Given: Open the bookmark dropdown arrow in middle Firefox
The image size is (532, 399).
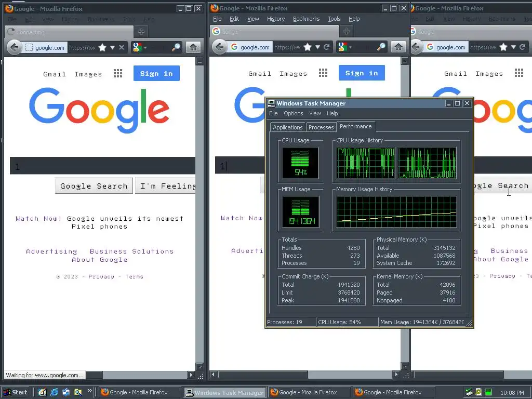Looking at the screenshot, I should pos(317,47).
